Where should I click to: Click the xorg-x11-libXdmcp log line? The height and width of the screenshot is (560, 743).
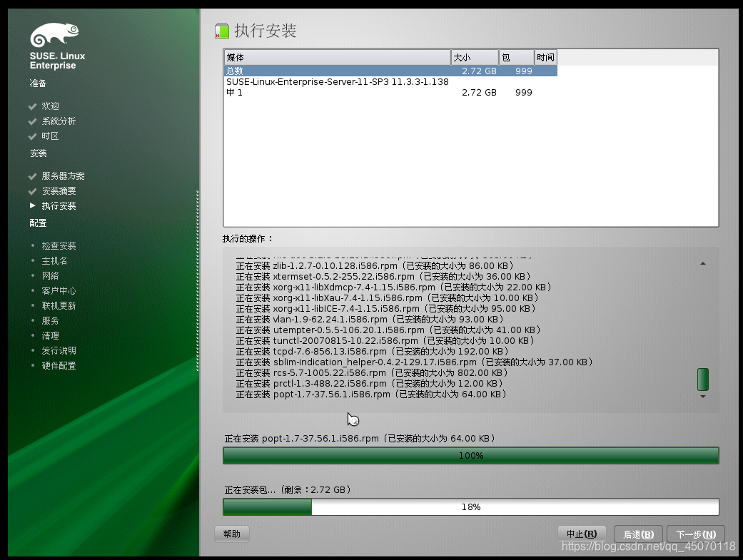click(394, 287)
